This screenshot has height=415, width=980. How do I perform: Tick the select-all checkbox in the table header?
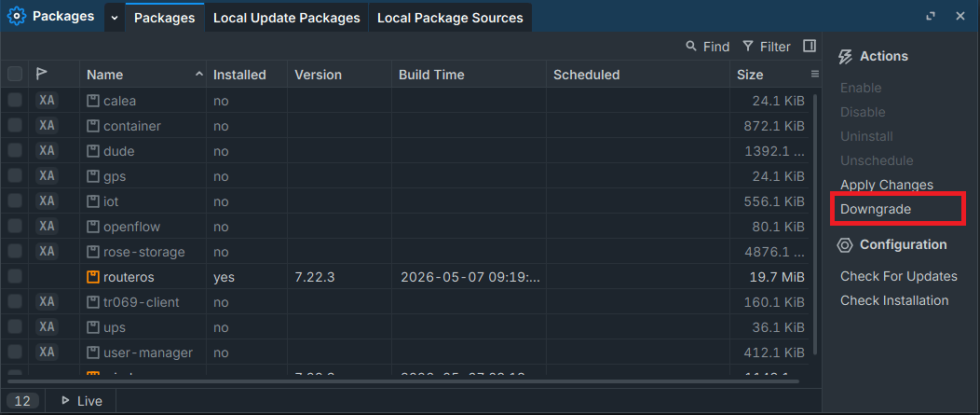point(15,74)
